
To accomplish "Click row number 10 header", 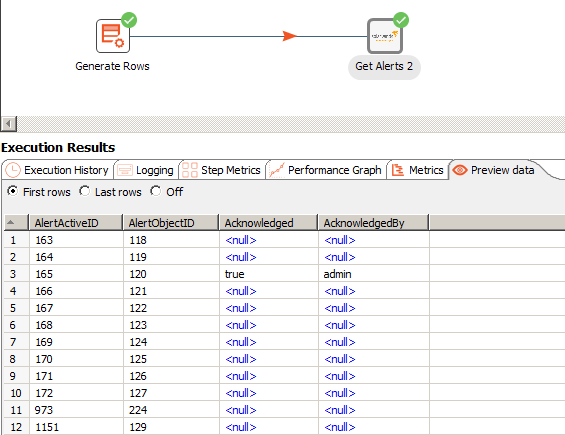I will (x=16, y=393).
